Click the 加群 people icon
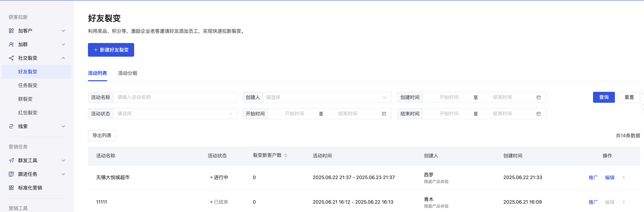Screen dimensions: 644x212 coord(11,44)
